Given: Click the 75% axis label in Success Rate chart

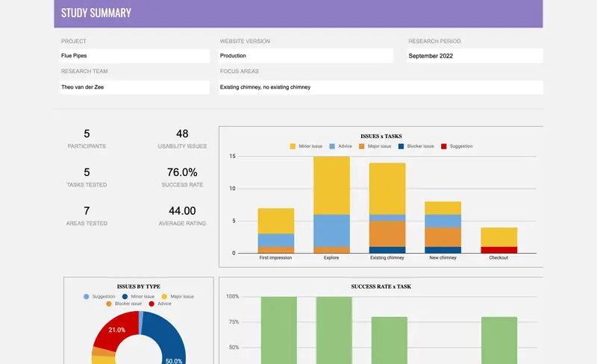Looking at the screenshot, I should 234,322.
